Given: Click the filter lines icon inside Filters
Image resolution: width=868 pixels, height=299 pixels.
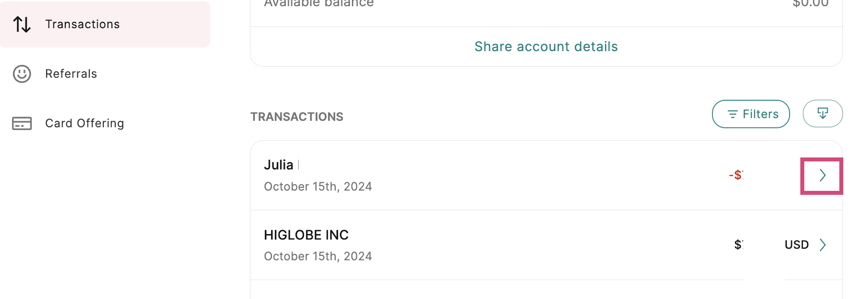Looking at the screenshot, I should point(732,114).
